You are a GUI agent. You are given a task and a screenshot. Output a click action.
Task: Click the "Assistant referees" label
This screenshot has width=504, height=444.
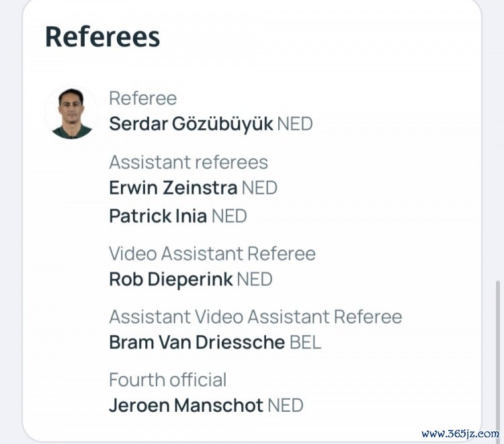click(188, 162)
